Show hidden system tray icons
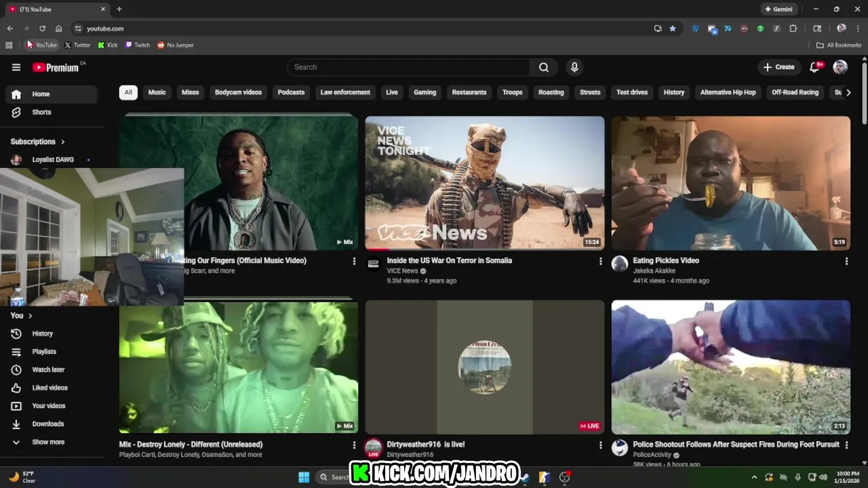868x488 pixels. click(x=754, y=477)
